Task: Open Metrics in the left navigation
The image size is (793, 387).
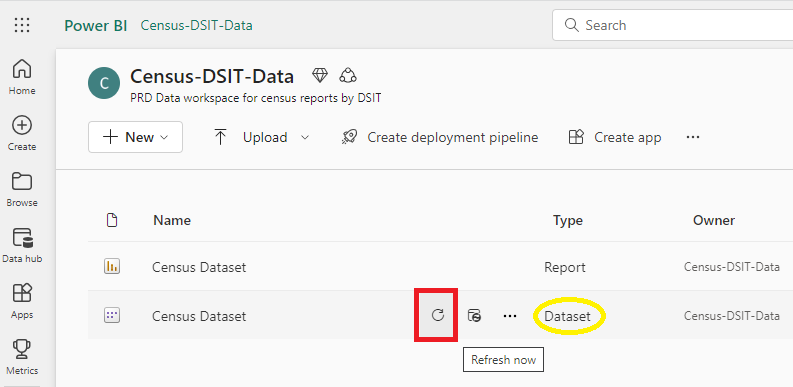Action: coord(22,357)
